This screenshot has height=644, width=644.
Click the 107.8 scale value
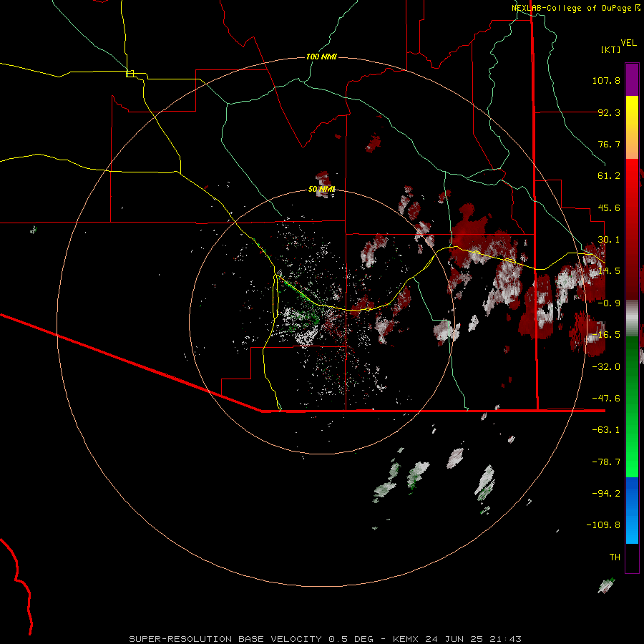(606, 80)
